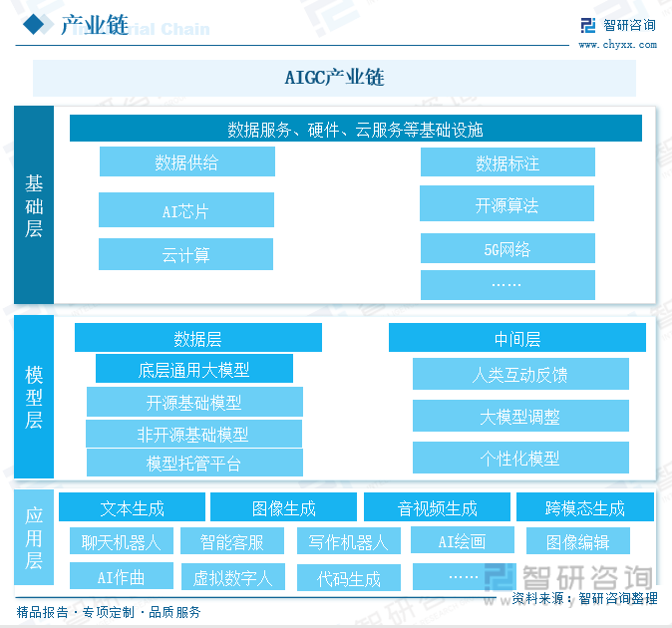Click the 底层通用大模型 box

coord(193,370)
